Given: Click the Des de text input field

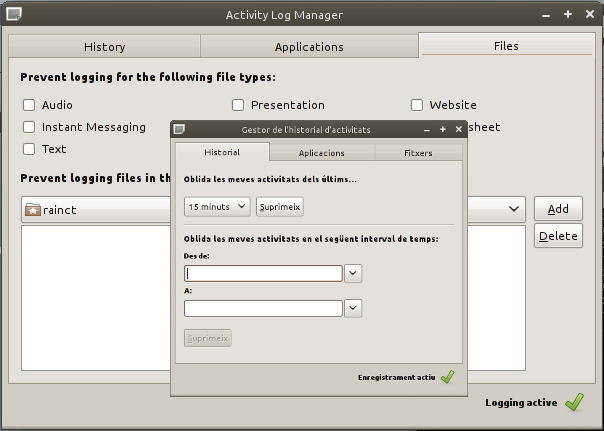Looking at the screenshot, I should pos(264,273).
